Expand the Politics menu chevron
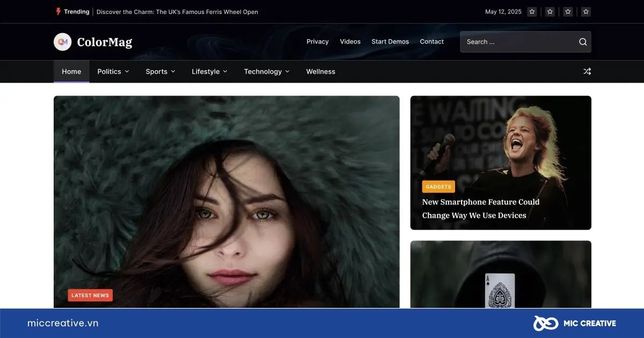This screenshot has width=644, height=338. pos(127,71)
